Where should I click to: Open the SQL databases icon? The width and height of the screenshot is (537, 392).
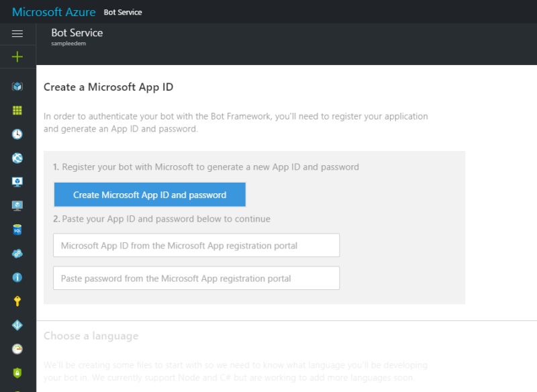pyautogui.click(x=17, y=231)
